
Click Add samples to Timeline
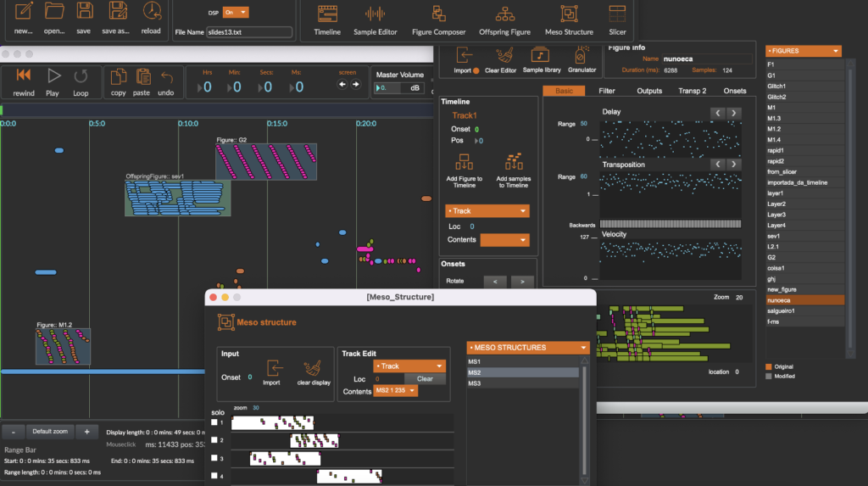pyautogui.click(x=513, y=162)
